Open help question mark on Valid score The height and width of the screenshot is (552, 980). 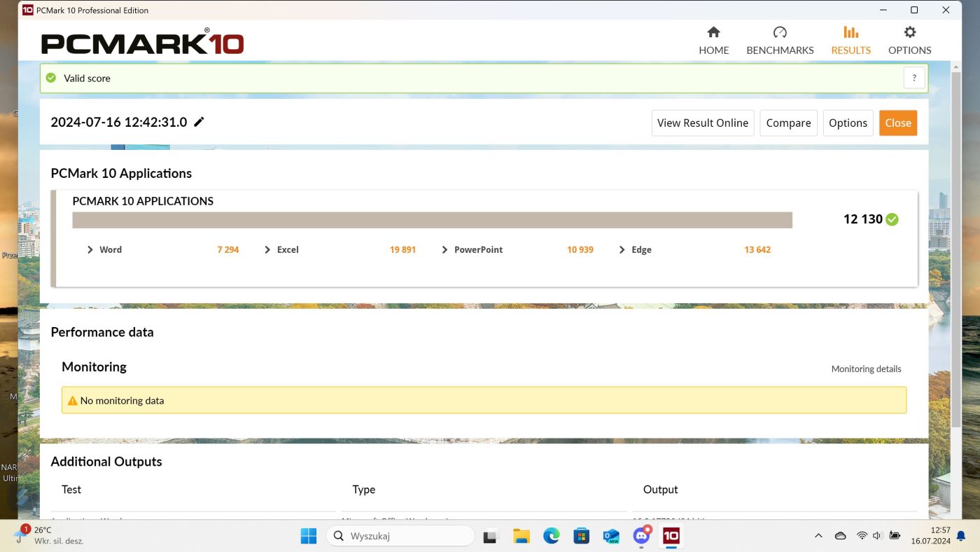click(913, 78)
